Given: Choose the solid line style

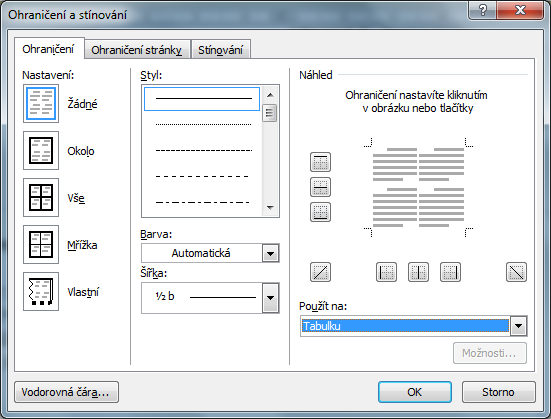Looking at the screenshot, I should tap(202, 99).
